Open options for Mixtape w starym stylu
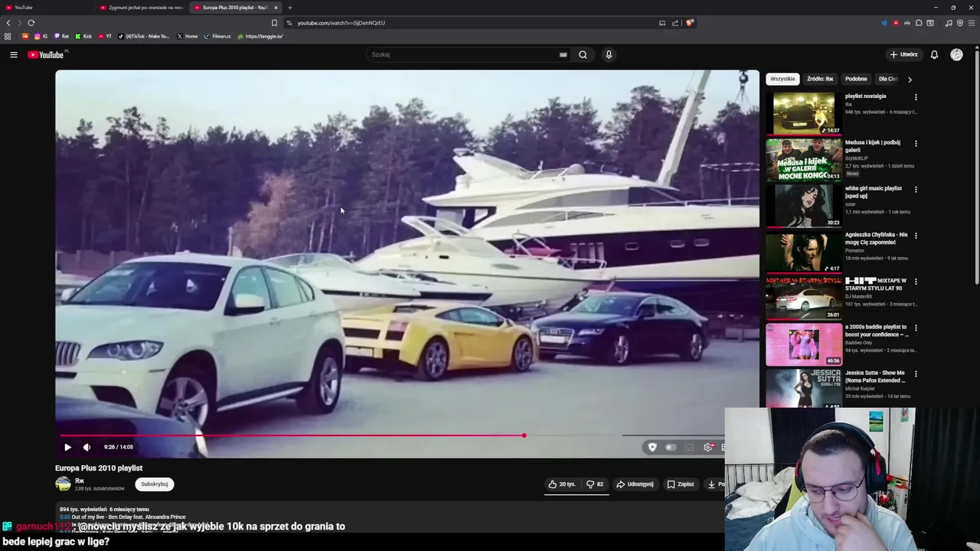Screen dimensions: 980x551 tap(916, 282)
